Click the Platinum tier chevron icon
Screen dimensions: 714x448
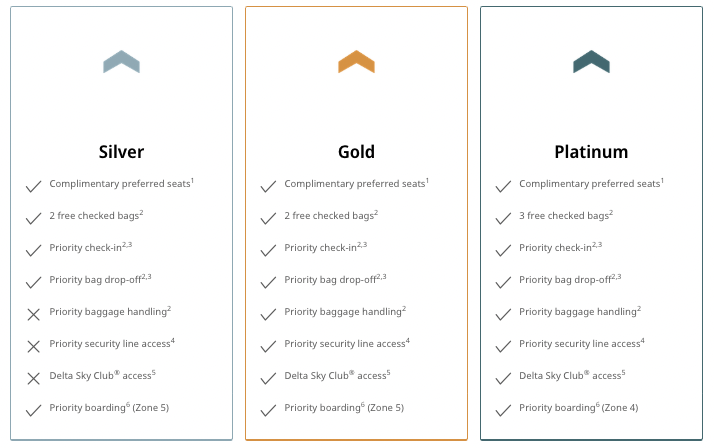click(x=591, y=62)
